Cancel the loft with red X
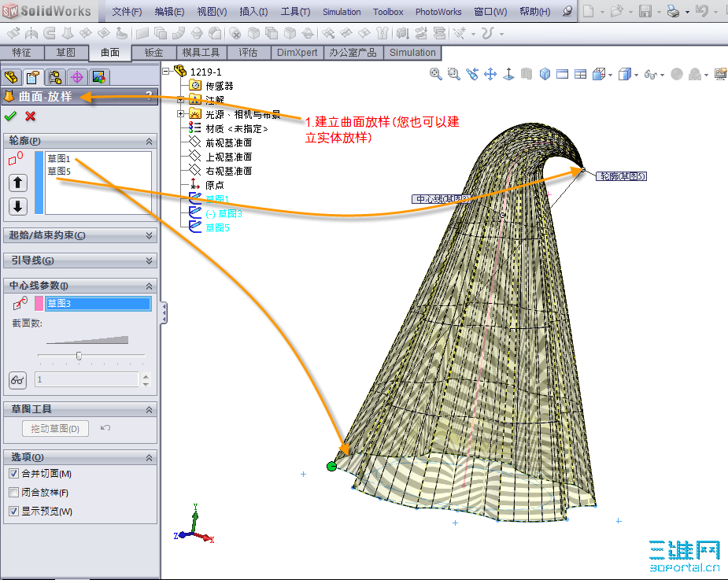This screenshot has height=580, width=728. (x=31, y=116)
